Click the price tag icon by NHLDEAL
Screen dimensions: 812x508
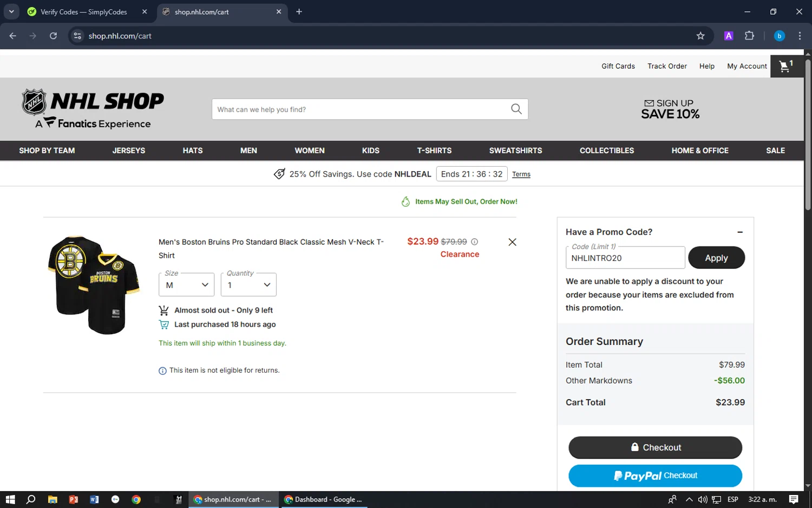[x=279, y=174]
